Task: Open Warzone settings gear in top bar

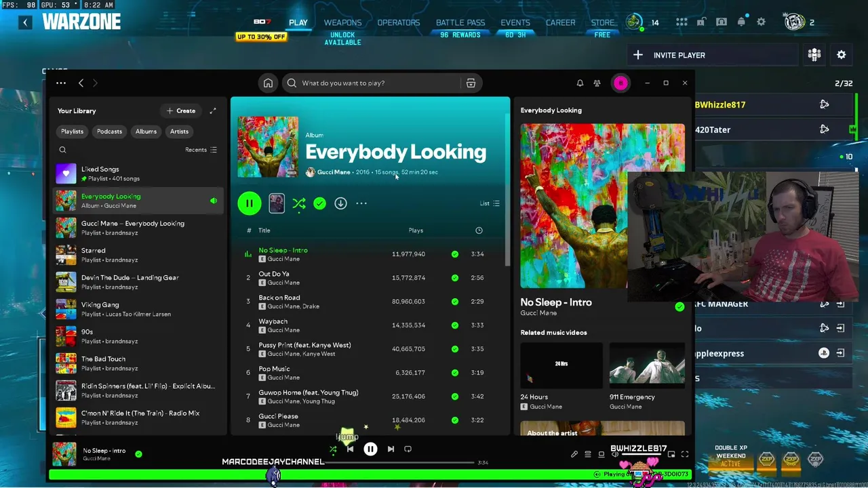Action: pos(762,22)
